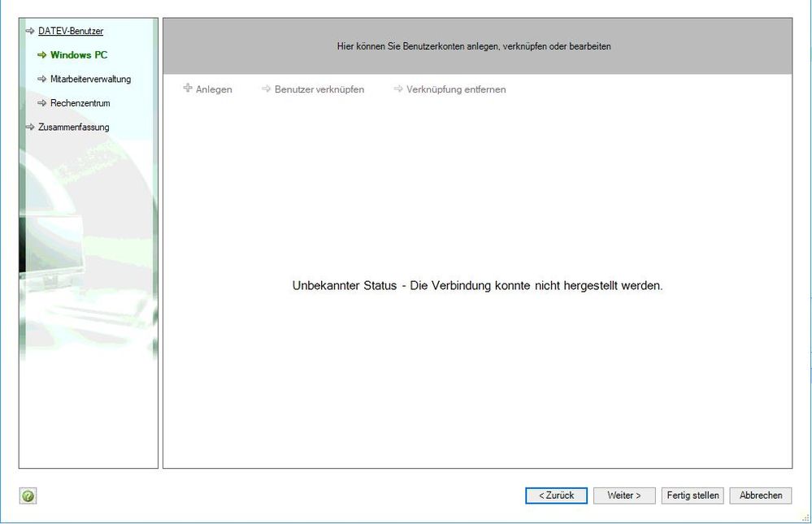Cancel the wizard with Abbrechen

coord(761,496)
